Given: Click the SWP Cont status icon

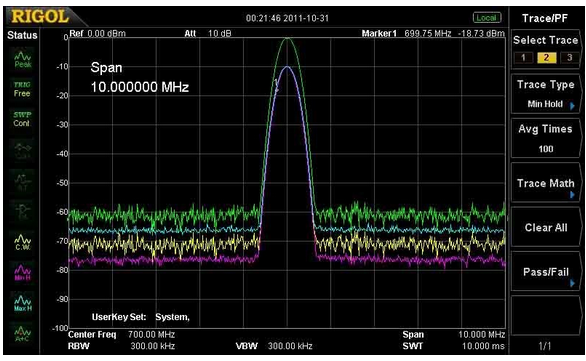Looking at the screenshot, I should click(x=22, y=119).
